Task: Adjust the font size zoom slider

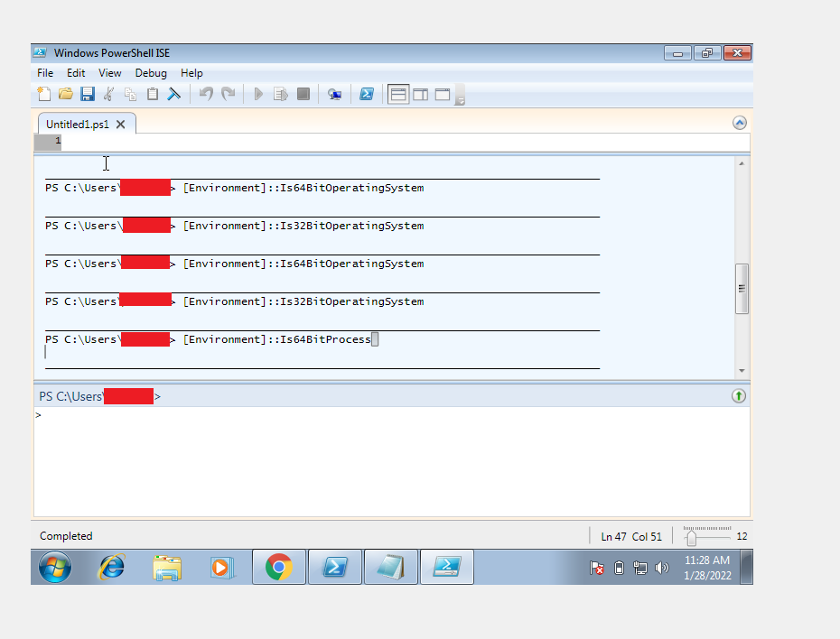Action: point(691,537)
